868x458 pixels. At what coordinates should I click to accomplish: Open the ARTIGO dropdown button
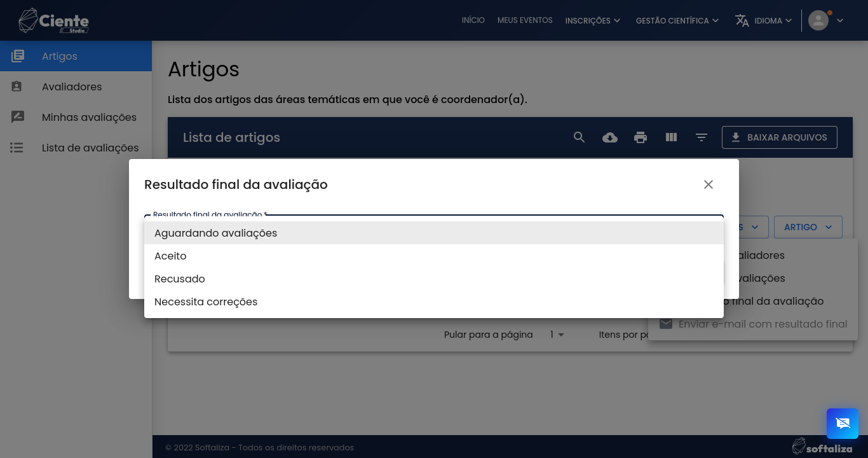click(808, 227)
